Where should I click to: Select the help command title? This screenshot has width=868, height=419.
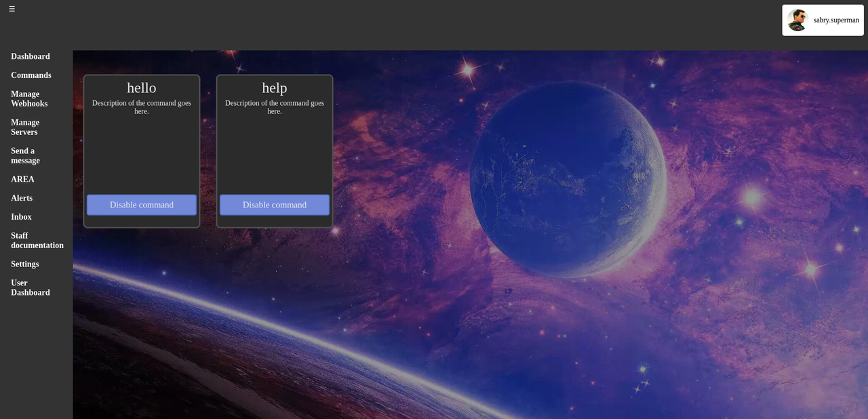coord(275,87)
